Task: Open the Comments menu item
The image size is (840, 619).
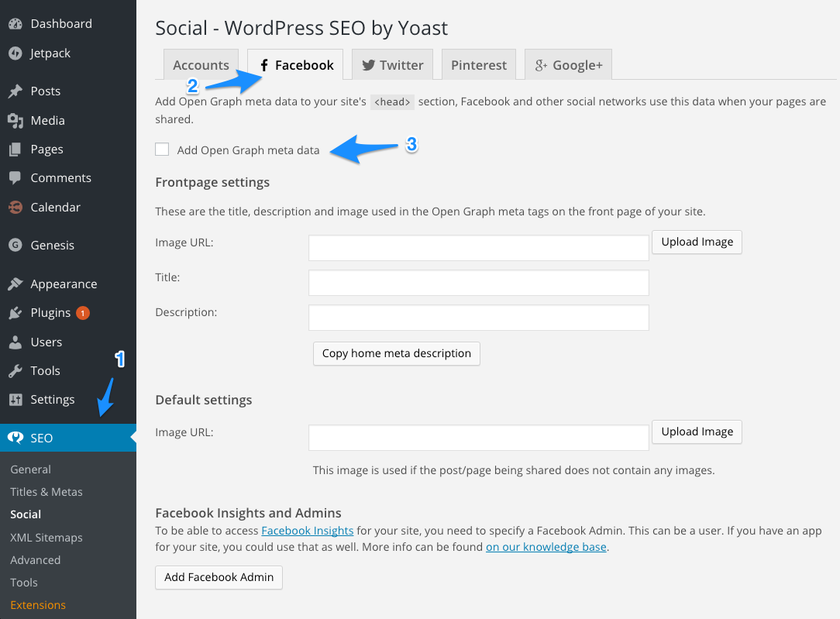Action: click(x=60, y=177)
